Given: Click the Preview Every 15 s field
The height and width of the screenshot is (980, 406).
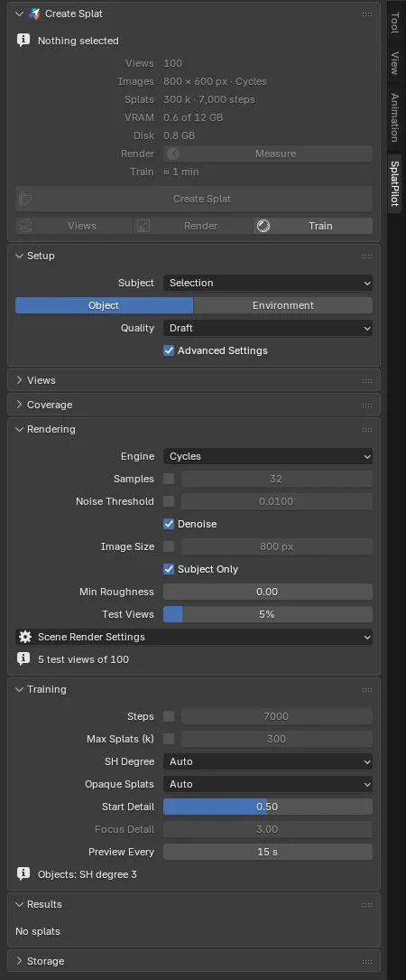Looking at the screenshot, I should [268, 852].
